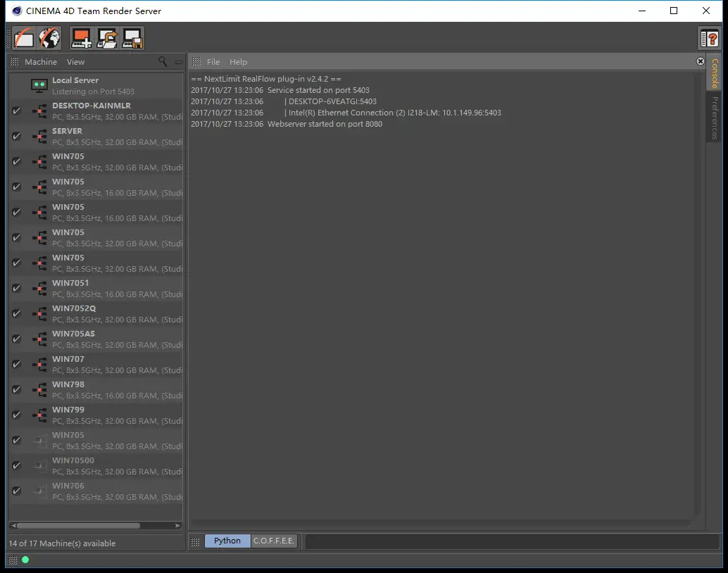Select the WIN70500 machine name

pos(73,460)
